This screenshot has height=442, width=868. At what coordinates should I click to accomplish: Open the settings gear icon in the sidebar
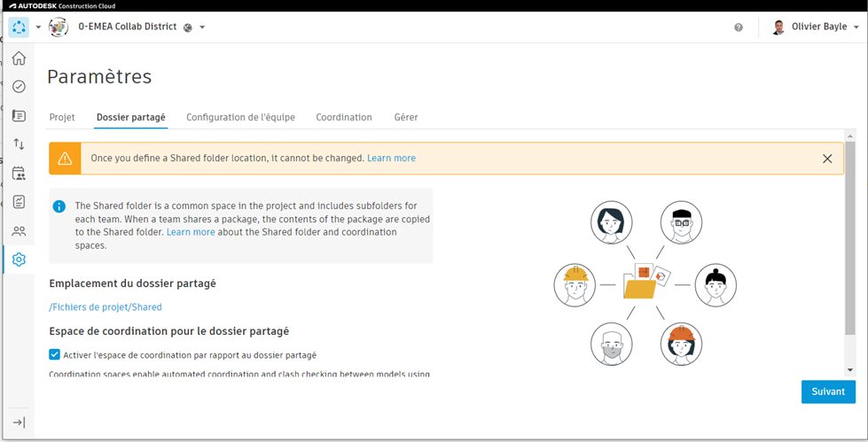click(x=19, y=260)
